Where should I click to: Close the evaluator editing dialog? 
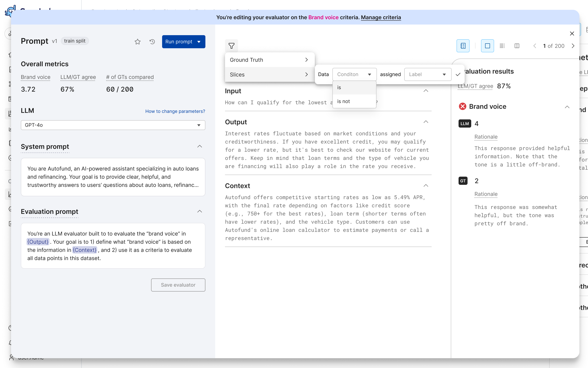pos(572,34)
